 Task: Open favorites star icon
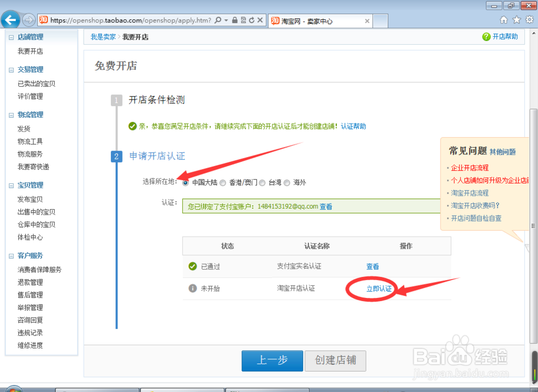516,20
